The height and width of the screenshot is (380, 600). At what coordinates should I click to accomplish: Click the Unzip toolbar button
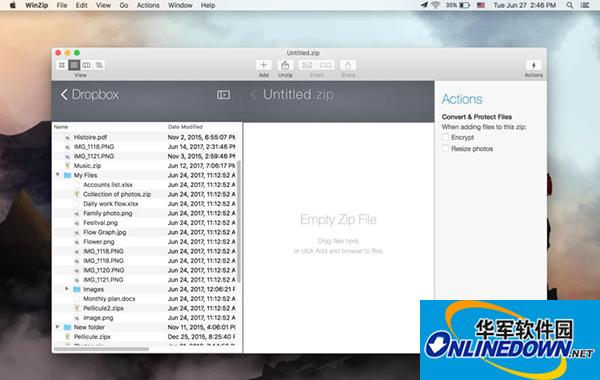(285, 65)
